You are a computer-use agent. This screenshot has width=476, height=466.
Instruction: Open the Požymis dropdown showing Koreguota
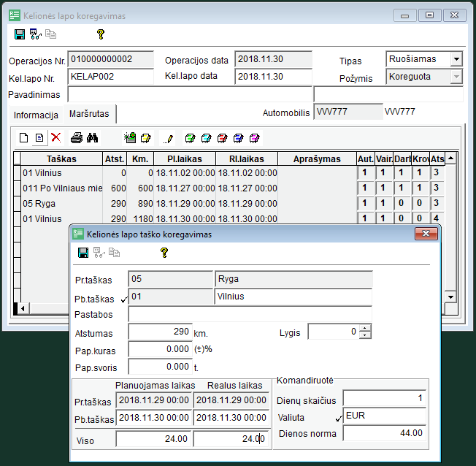click(456, 77)
